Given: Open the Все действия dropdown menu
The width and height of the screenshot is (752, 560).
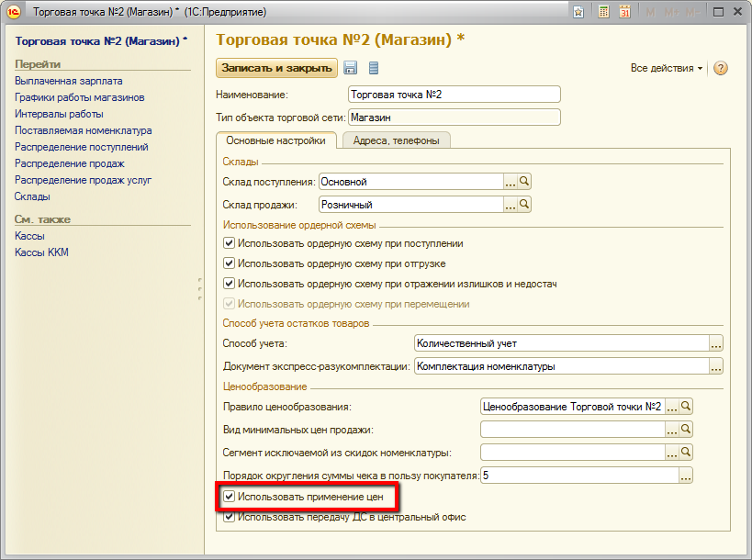Looking at the screenshot, I should pos(666,69).
